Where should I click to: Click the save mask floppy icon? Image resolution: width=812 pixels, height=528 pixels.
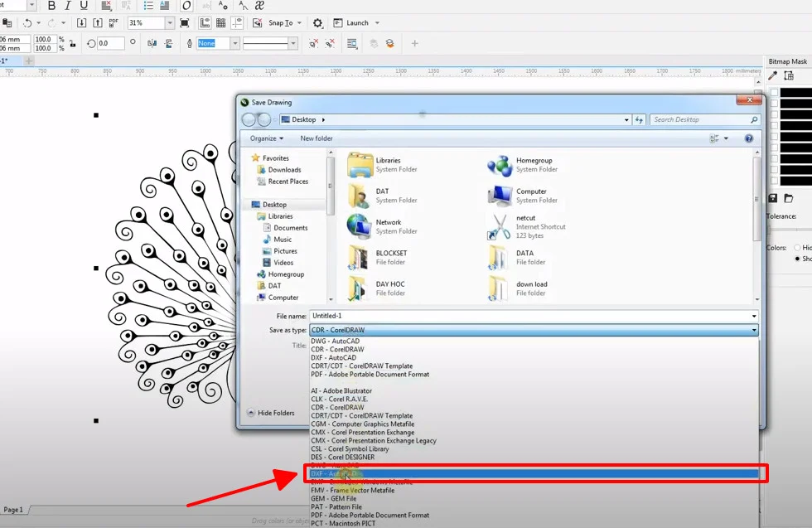[772, 198]
